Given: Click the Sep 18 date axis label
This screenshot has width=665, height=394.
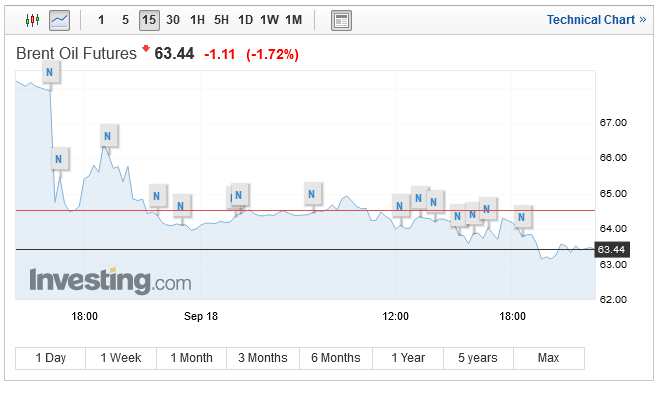Looking at the screenshot, I should (201, 316).
